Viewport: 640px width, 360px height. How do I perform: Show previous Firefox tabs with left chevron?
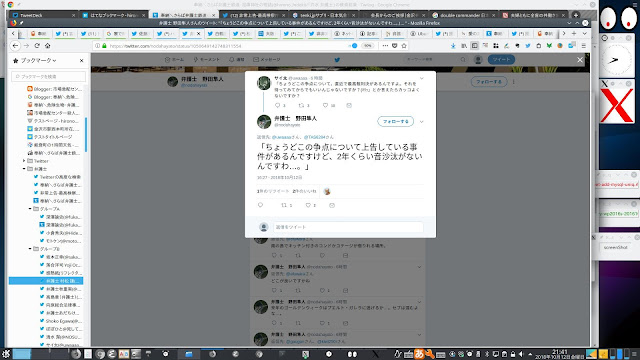click(x=13, y=33)
